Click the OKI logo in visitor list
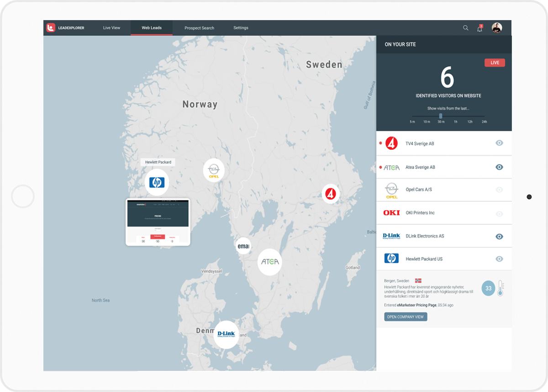 pos(391,213)
